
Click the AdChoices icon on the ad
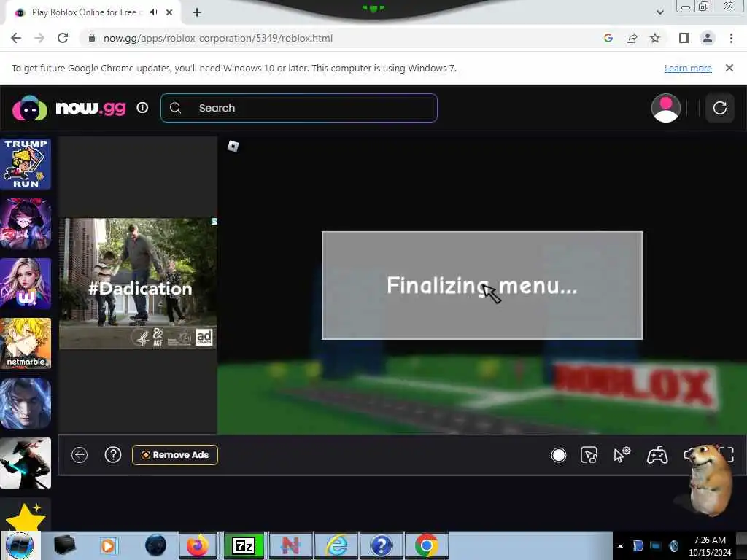tap(214, 222)
